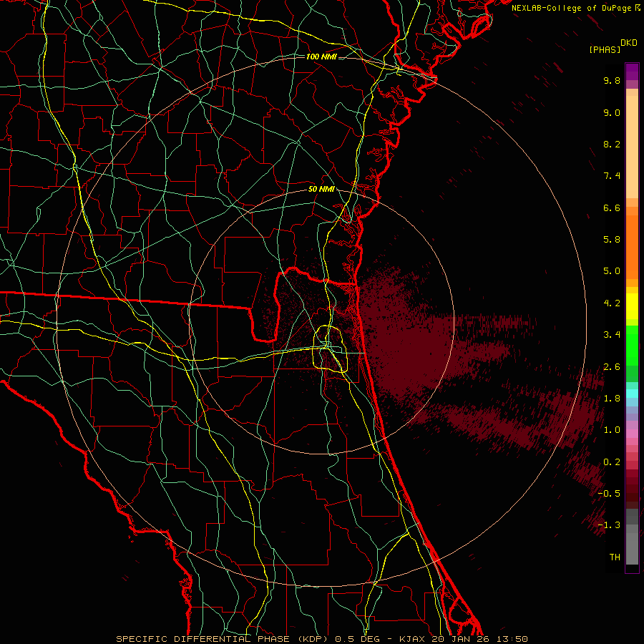Screen dimensions: 644x644
Task: Click the 5.0 value on color scale
Action: click(x=612, y=271)
